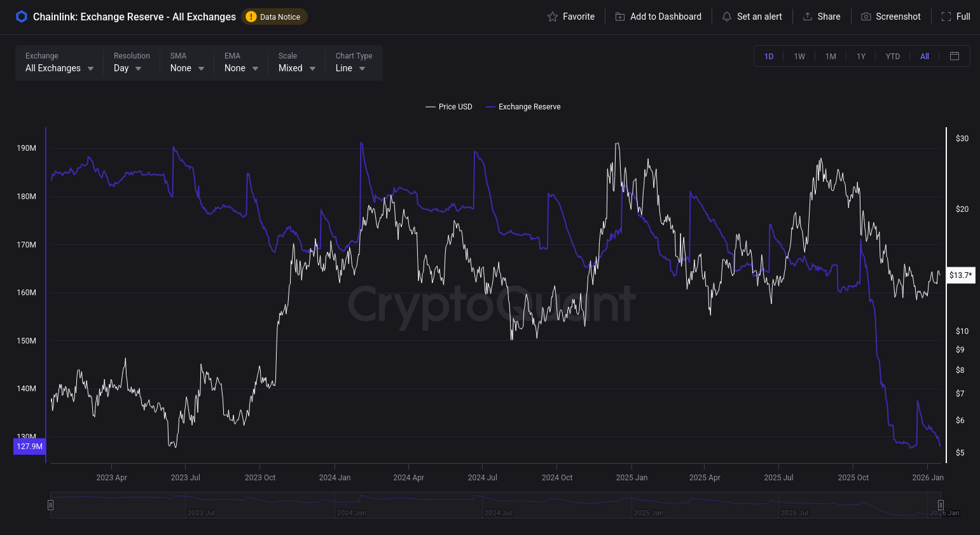Open the Exchange dropdown showing All Exchanges
The image size is (980, 535).
pos(59,63)
